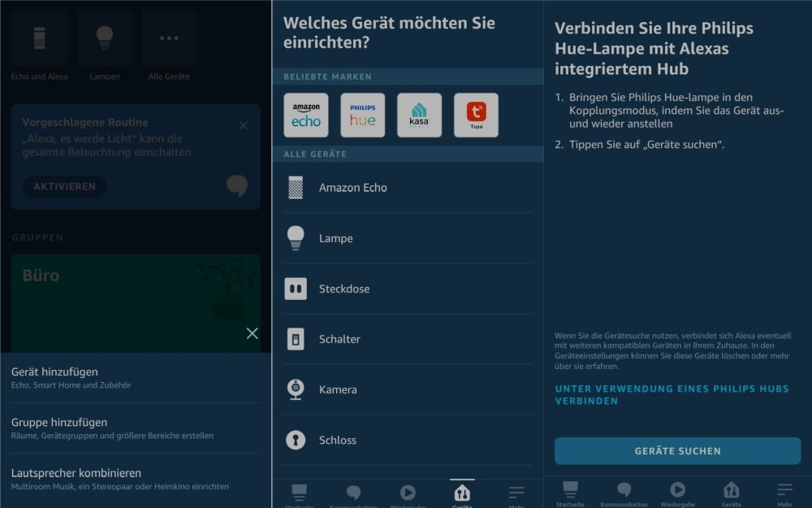Choose the Tuya brand logo
The width and height of the screenshot is (812, 508).
click(x=476, y=115)
